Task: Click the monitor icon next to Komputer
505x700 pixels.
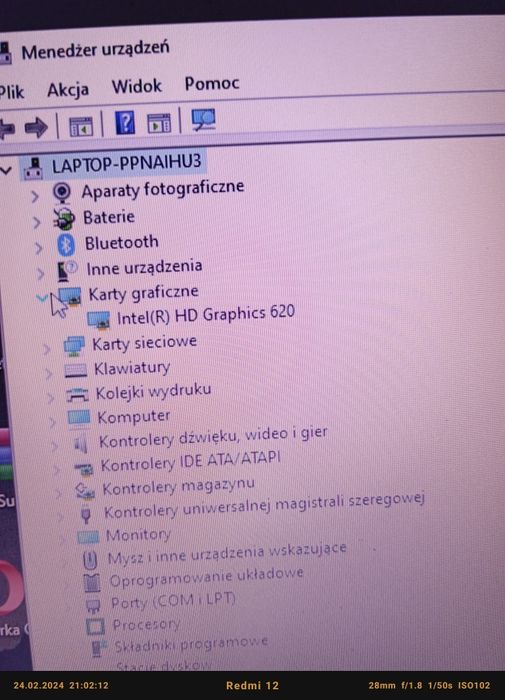Action: click(x=79, y=418)
